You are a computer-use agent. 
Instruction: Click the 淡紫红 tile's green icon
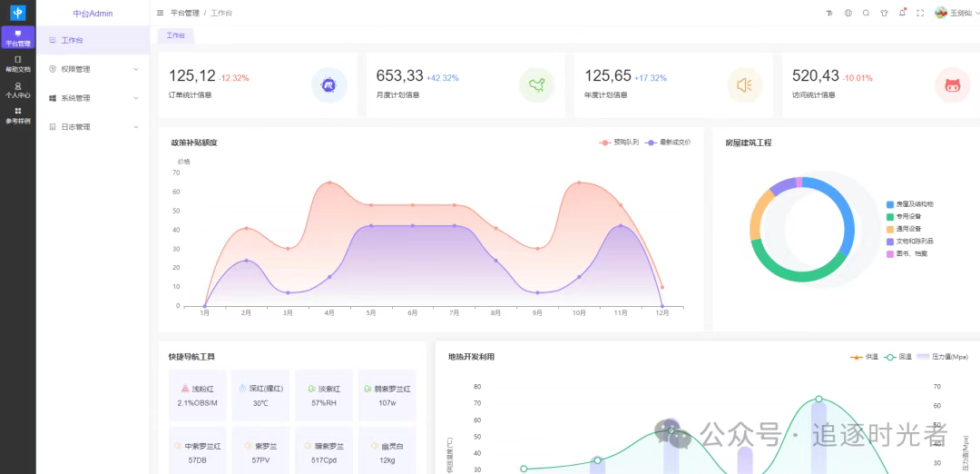311,389
